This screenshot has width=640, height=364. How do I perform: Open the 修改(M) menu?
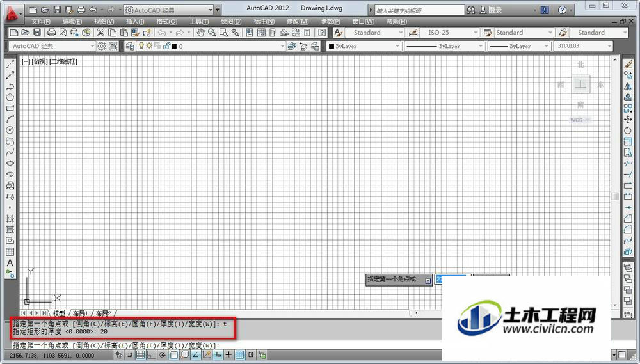[x=298, y=22]
